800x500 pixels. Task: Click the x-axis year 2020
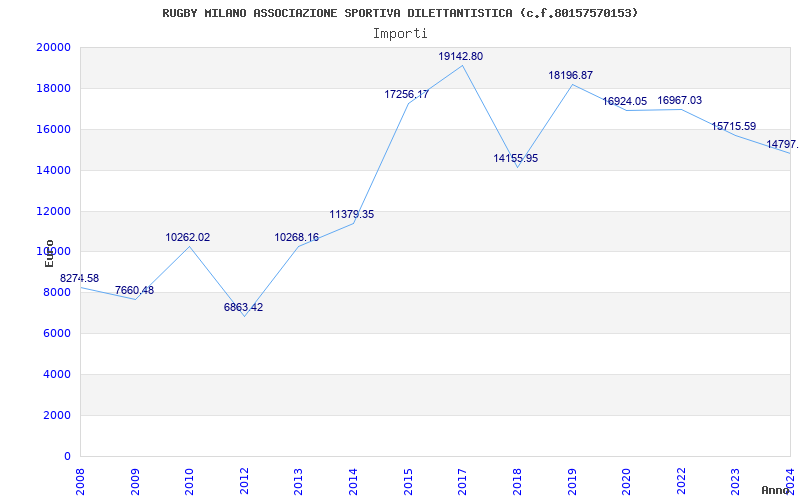[626, 482]
